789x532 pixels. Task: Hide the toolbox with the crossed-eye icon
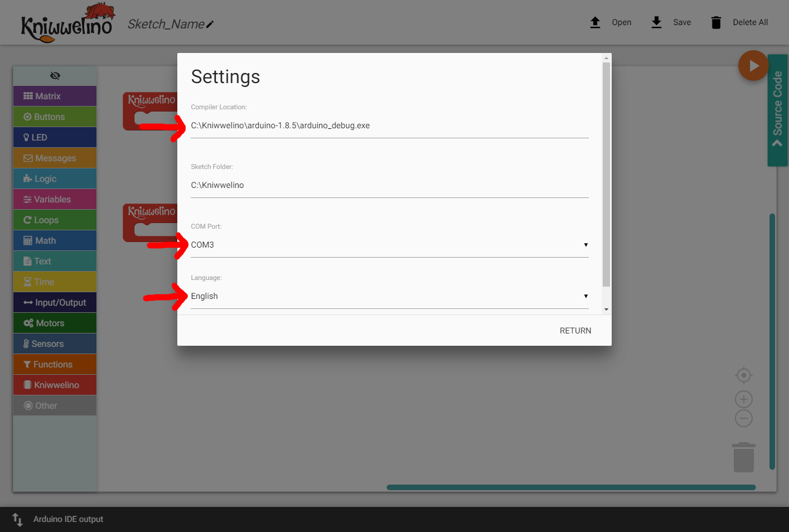point(55,76)
